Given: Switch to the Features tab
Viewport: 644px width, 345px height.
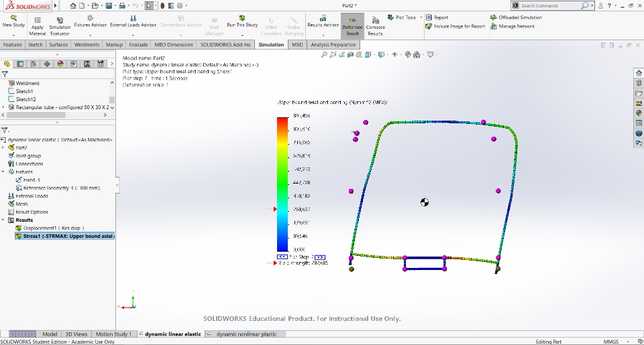Looking at the screenshot, I should pyautogui.click(x=12, y=45).
